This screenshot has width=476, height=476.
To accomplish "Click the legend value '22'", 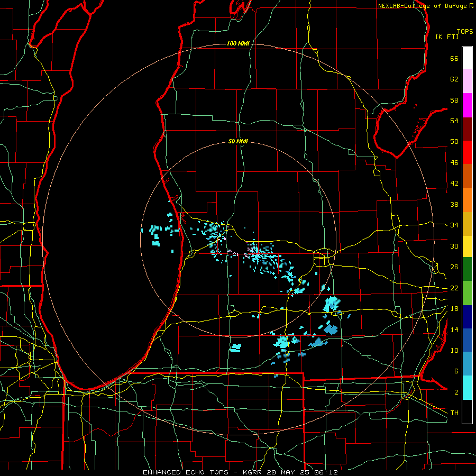I will click(454, 288).
